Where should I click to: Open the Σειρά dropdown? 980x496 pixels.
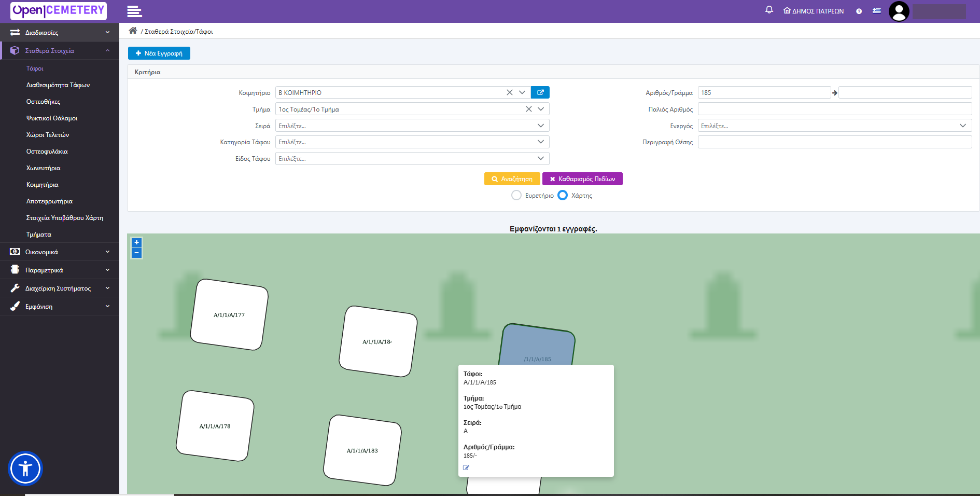(412, 126)
